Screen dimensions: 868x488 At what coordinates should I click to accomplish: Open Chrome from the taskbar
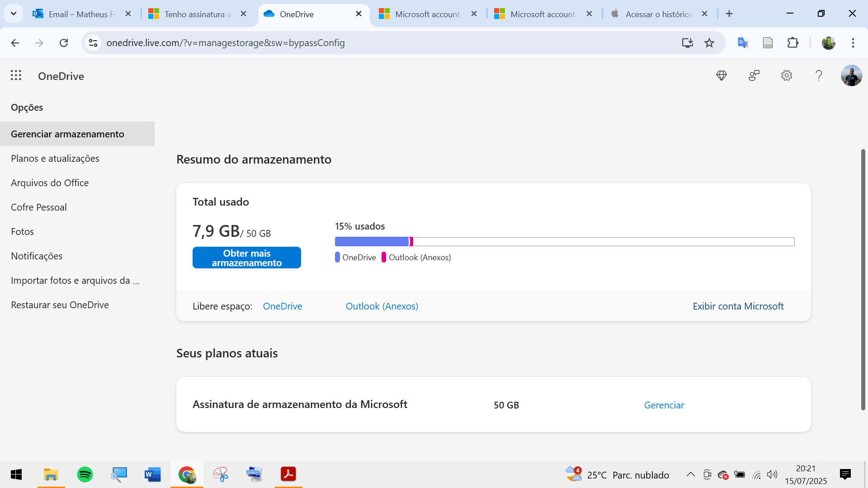[x=187, y=474]
